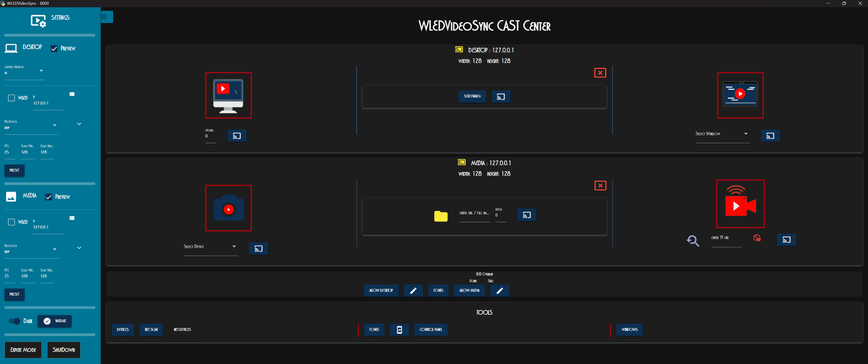Screen dimensions: 868x364
Task: Edit desktop text overlay with pencil
Action: click(x=413, y=291)
